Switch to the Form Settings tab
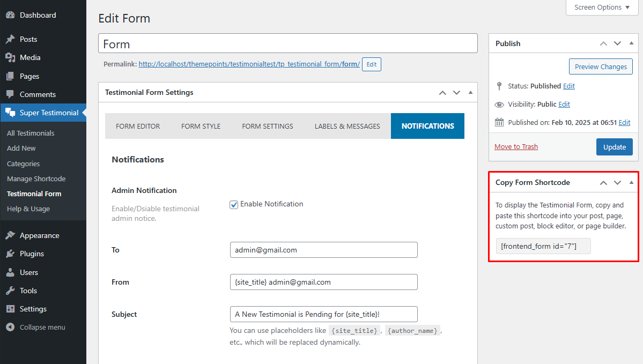Screen dimensions: 643x364 pos(268,127)
